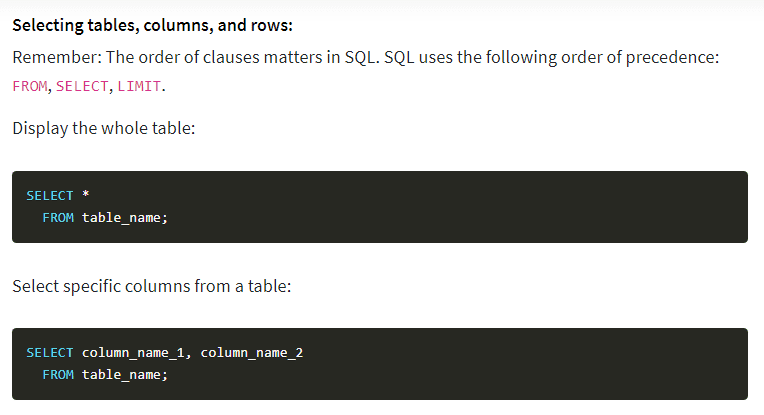Click column_name_1 in the second code block
Screen dimensions: 764x415
[x=133, y=353]
